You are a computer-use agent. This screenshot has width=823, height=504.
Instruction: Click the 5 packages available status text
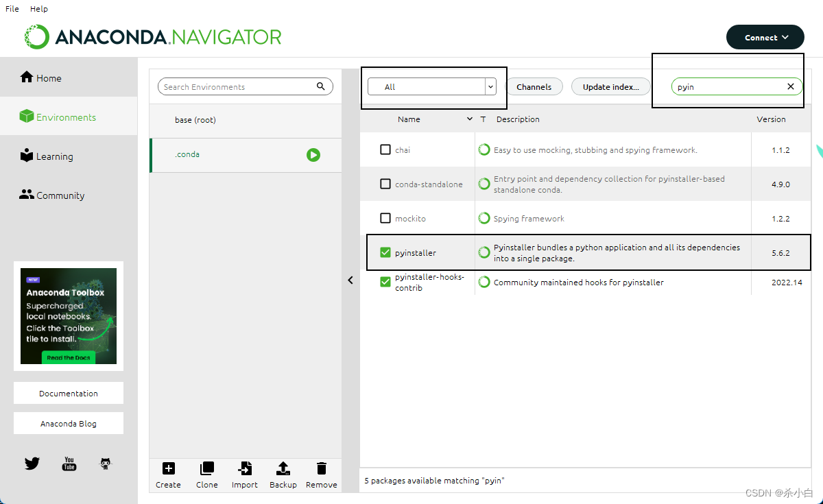[434, 481]
